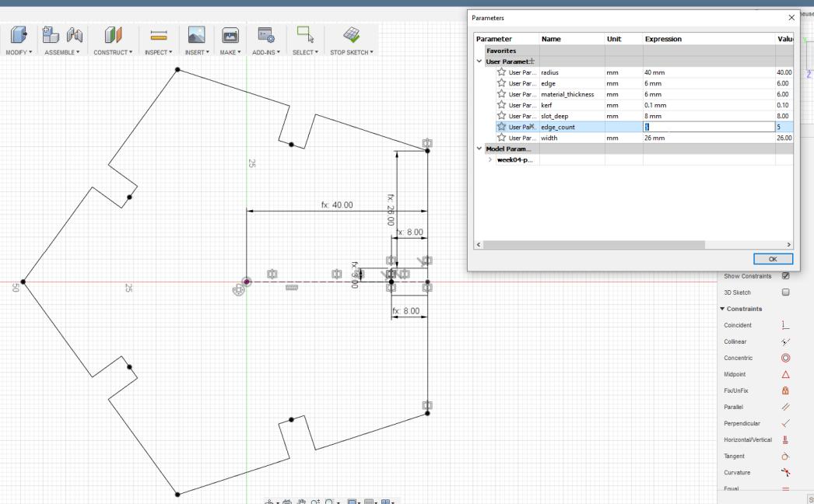Apply the Collinear constraint

[x=785, y=341]
